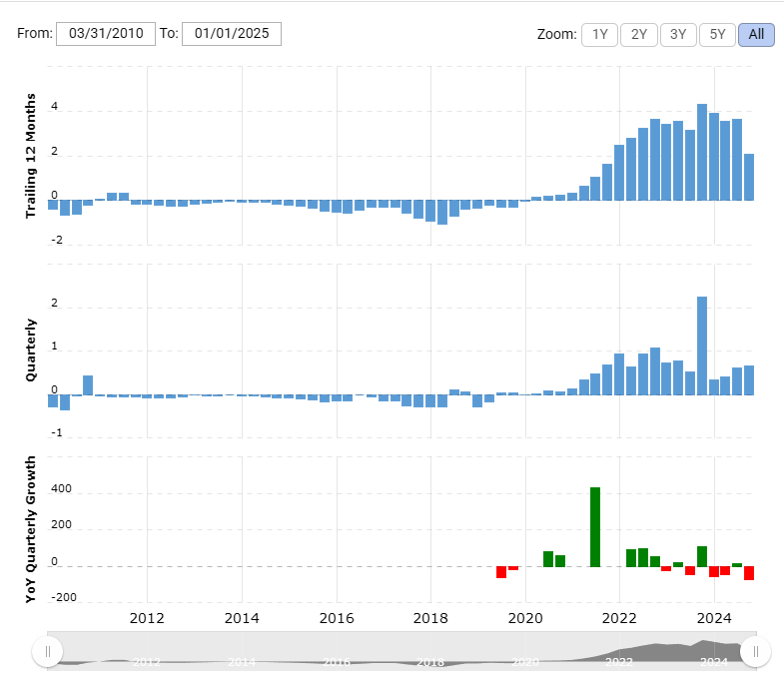Click the To date field 01/01/2025

pyautogui.click(x=232, y=34)
